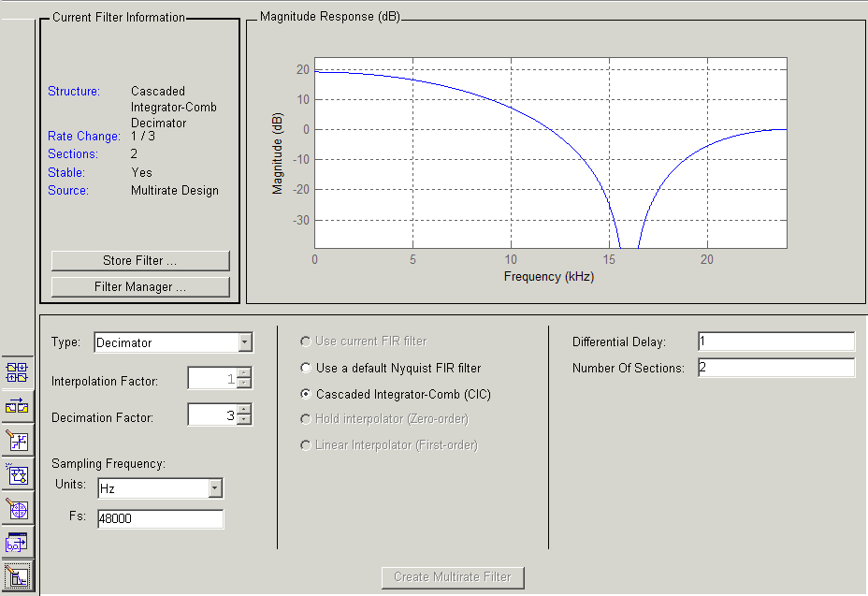Open the Filter Manager
This screenshot has width=868, height=596.
click(x=140, y=287)
